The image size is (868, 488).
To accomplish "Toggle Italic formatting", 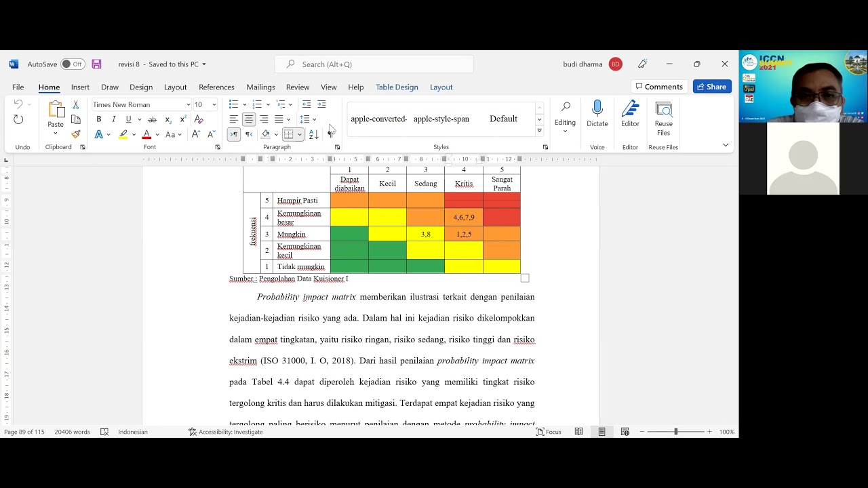I will [x=113, y=119].
